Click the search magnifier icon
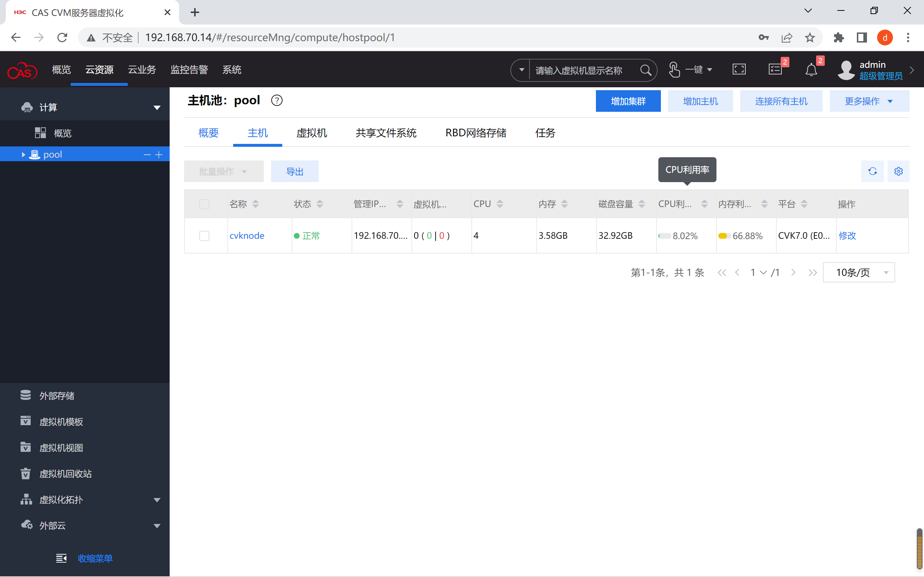Viewport: 924px width, 577px height. click(x=645, y=70)
